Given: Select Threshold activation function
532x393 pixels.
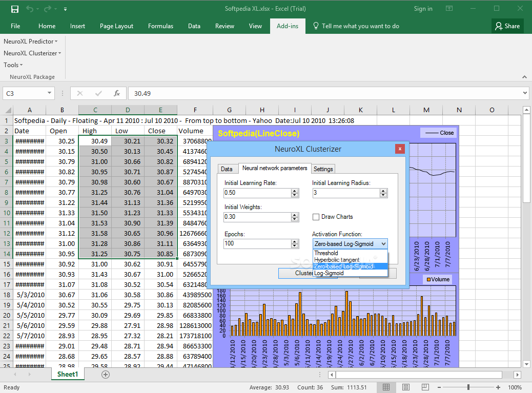Looking at the screenshot, I should point(350,253).
